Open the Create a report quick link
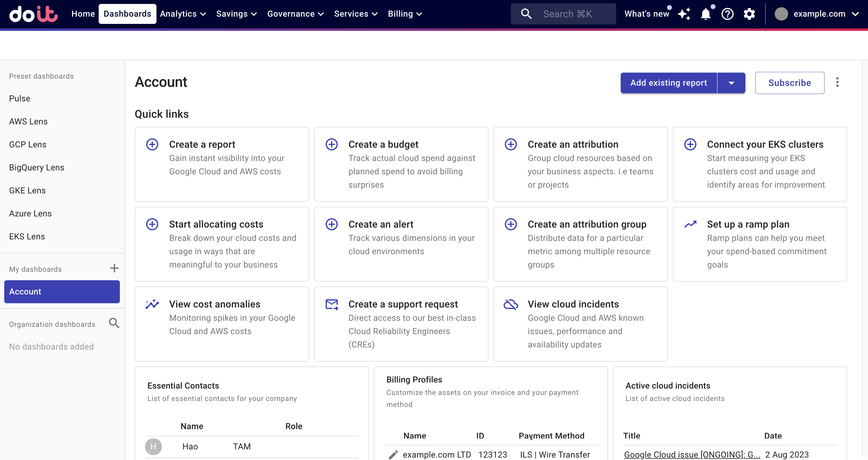 [x=222, y=164]
